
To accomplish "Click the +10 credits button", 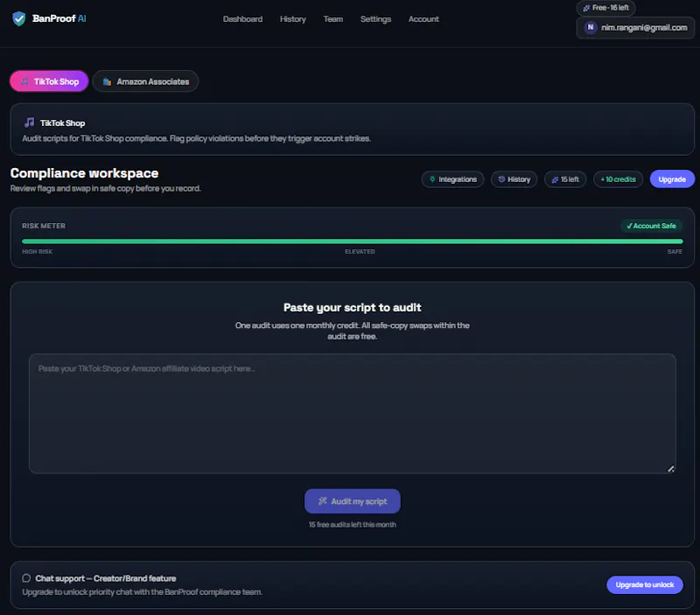I will (x=618, y=179).
